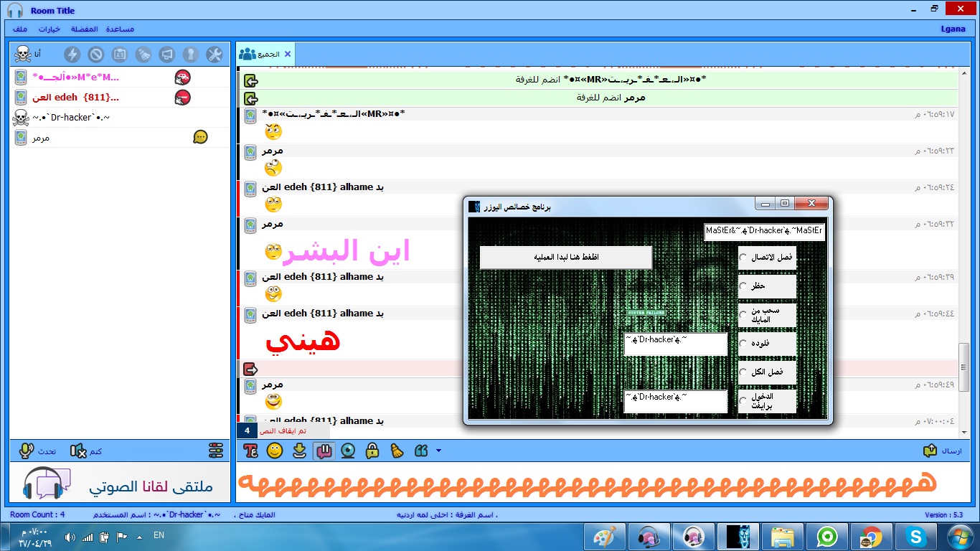Click the download tray icon in chat toolbar

299,451
